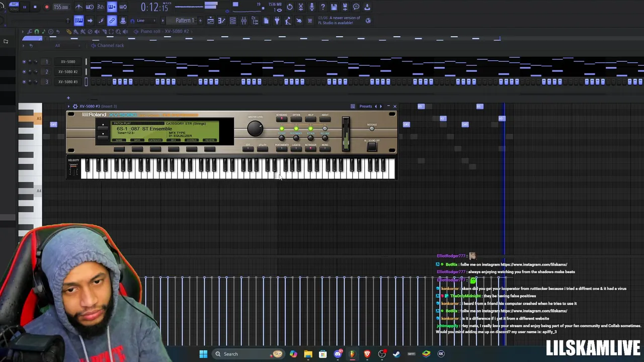Click the piano roll magnet snap icon
The image size is (644, 362).
[36, 32]
